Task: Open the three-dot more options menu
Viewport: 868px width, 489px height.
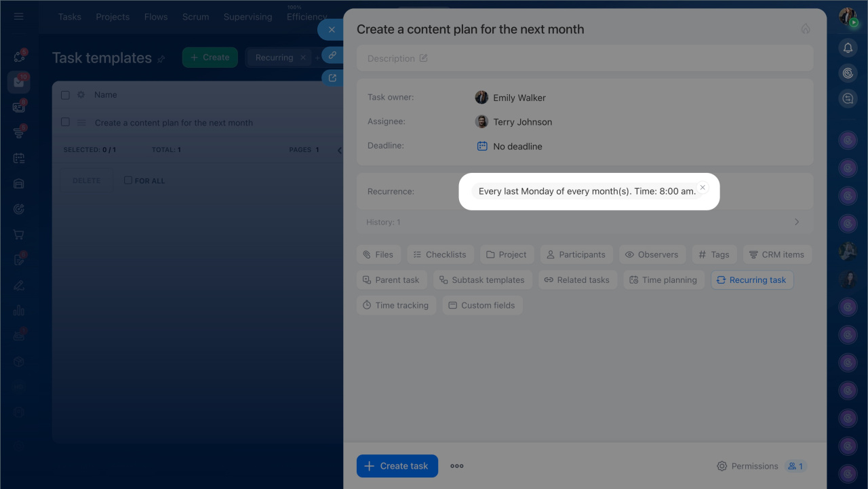Action: [457, 466]
